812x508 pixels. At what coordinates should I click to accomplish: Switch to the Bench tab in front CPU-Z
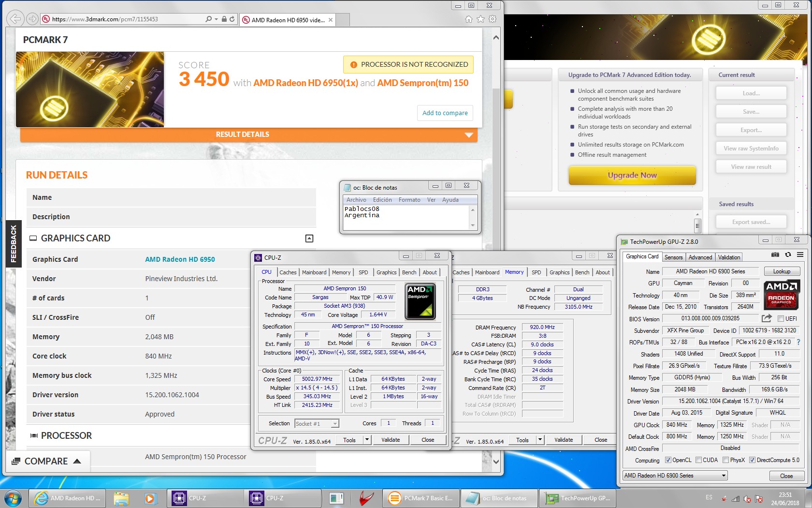tap(409, 272)
